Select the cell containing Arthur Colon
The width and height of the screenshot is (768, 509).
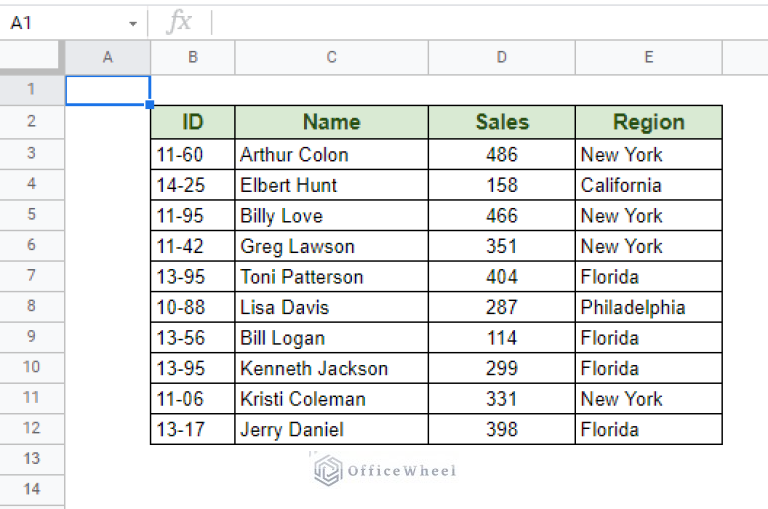tap(331, 154)
